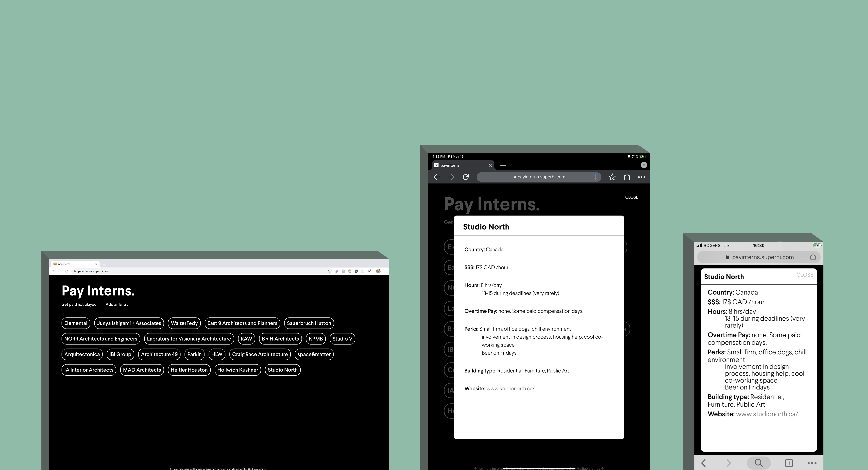Open the Elemental firm entry
Screen dimensions: 868x470
(x=76, y=323)
